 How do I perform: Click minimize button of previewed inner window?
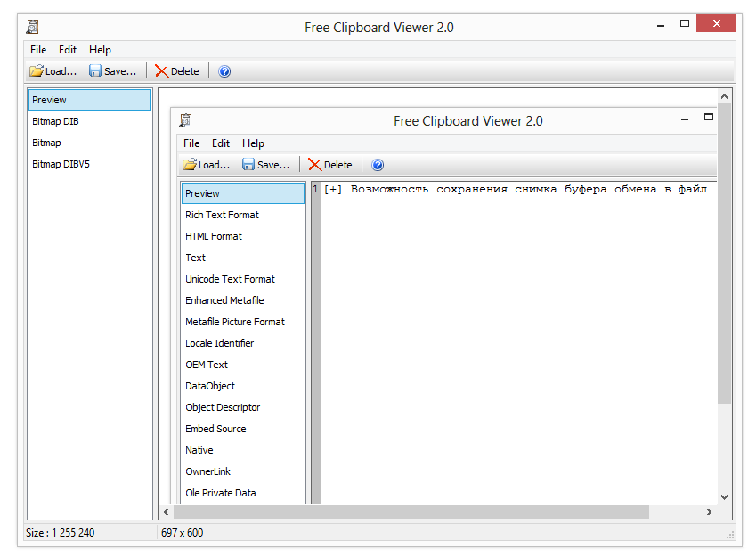(685, 119)
